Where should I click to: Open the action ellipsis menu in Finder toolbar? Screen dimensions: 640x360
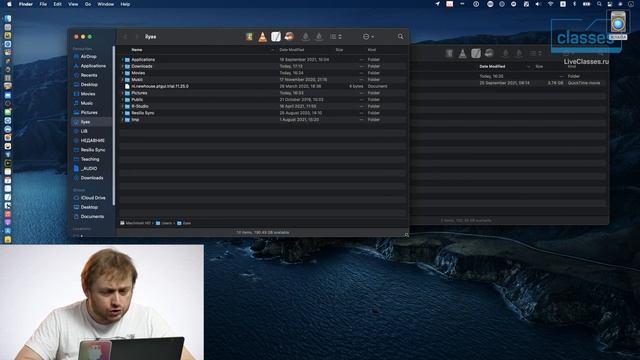point(368,37)
